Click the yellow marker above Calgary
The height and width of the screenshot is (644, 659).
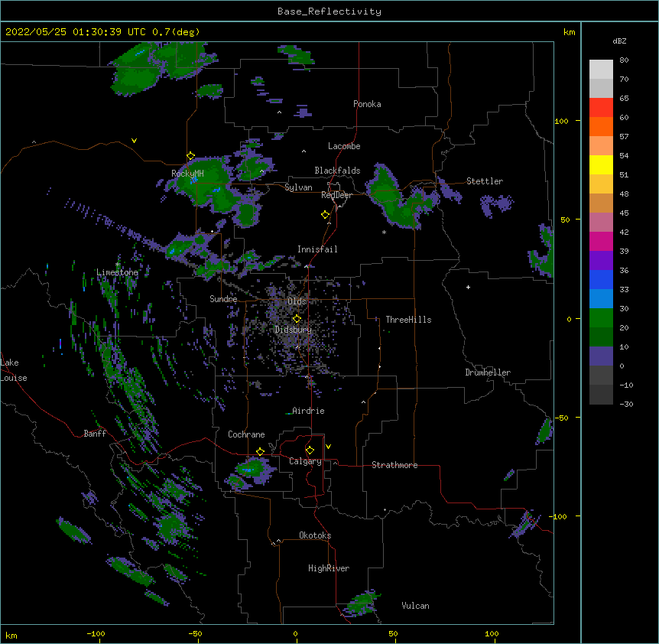tap(310, 450)
